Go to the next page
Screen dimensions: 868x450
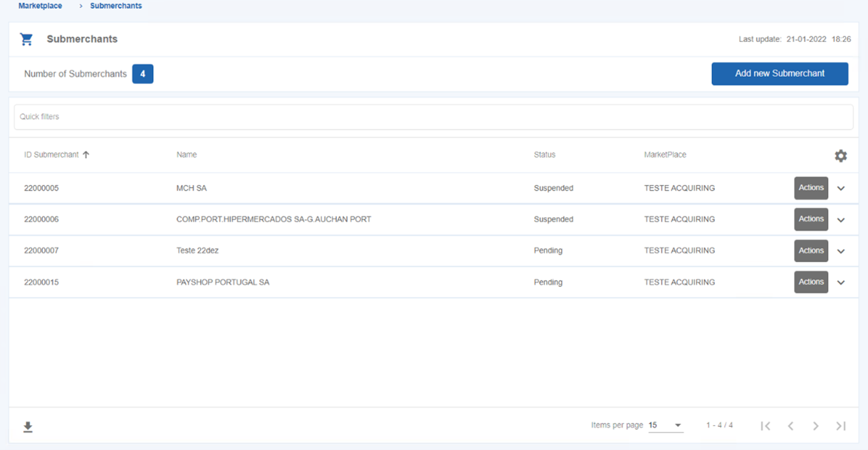[815, 426]
